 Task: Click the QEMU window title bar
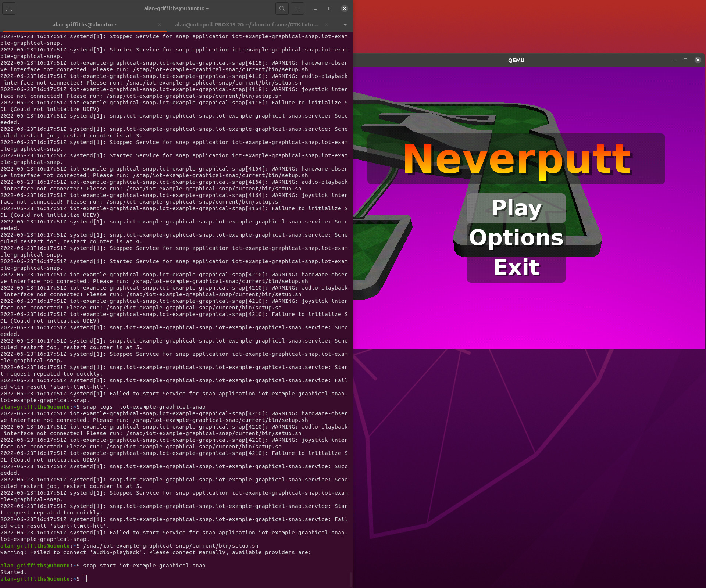pos(516,60)
